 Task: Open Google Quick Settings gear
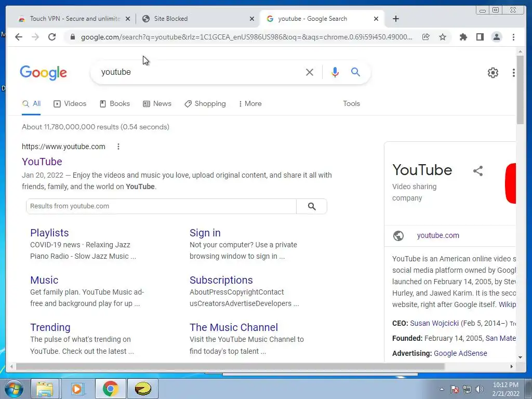point(493,73)
